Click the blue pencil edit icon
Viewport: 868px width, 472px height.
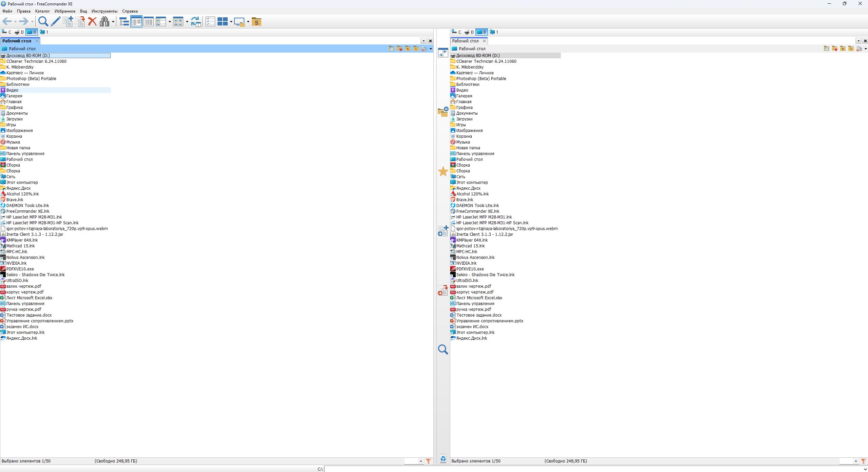pos(56,22)
